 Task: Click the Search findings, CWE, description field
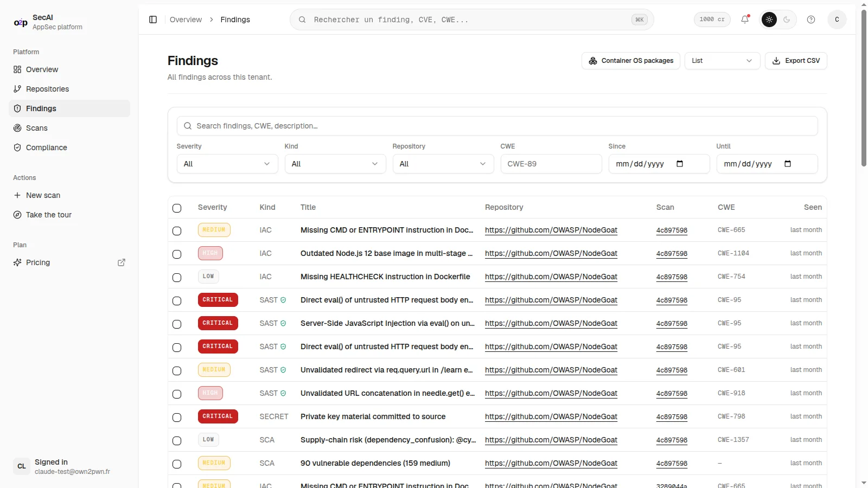[497, 126]
